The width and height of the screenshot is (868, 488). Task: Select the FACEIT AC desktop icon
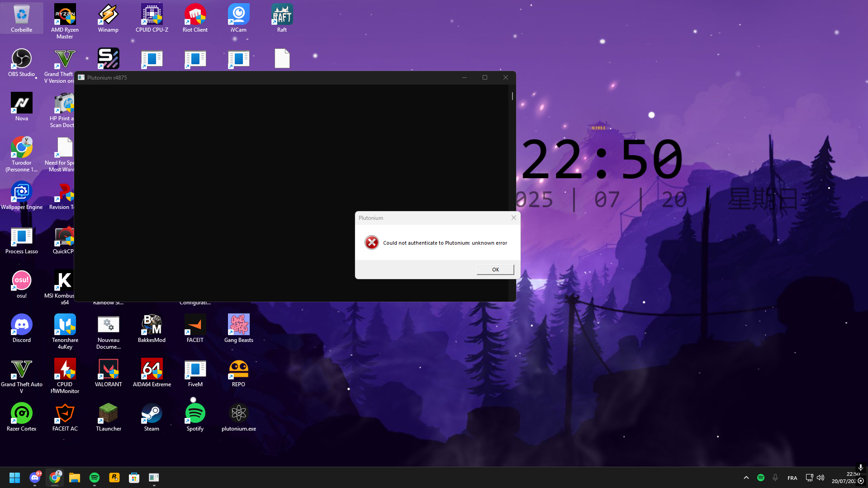tap(65, 417)
